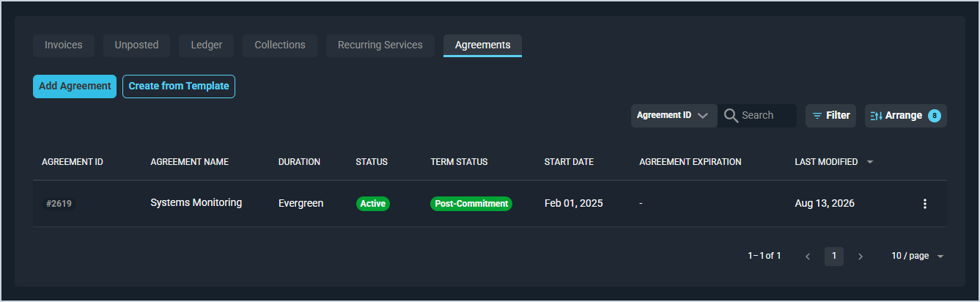The width and height of the screenshot is (980, 302).
Task: Select the Ledger tab
Action: 207,45
